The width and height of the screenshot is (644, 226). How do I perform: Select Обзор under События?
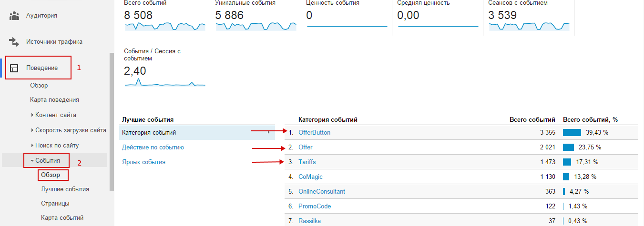[51, 175]
